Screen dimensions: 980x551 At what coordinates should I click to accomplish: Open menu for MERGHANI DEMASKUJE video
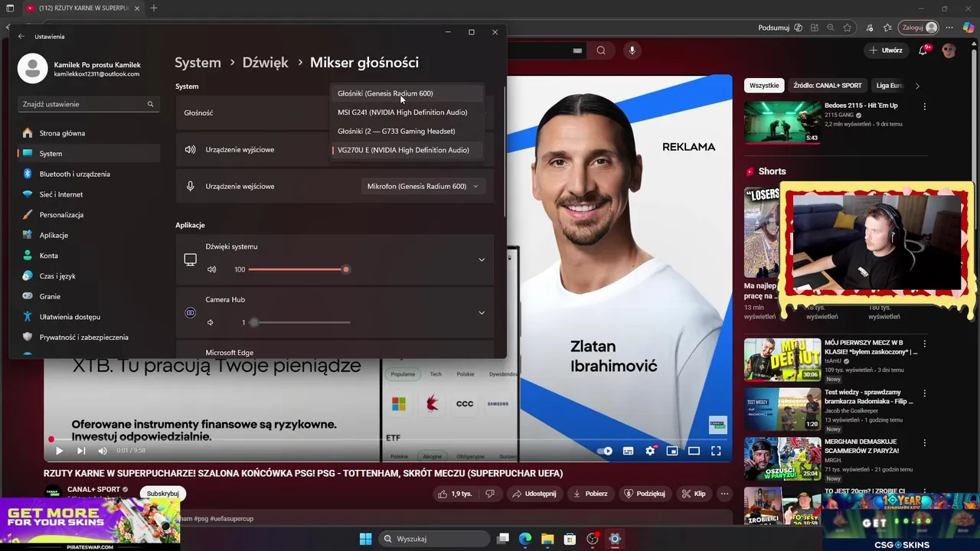tap(925, 443)
